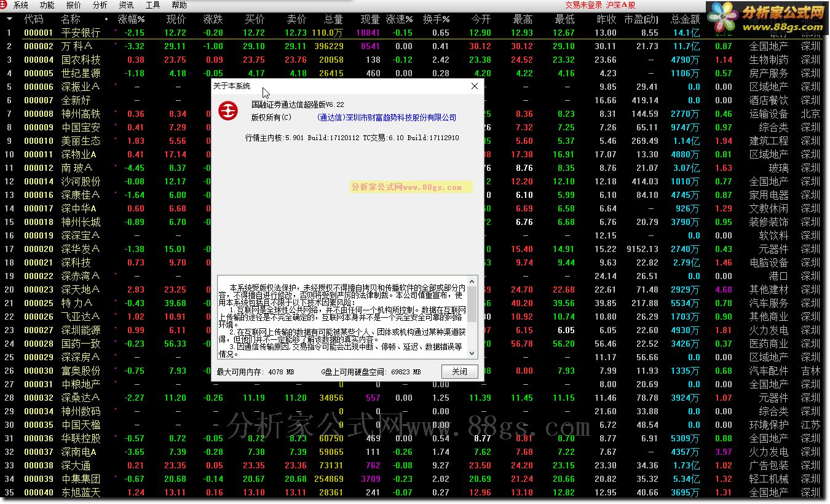The height and width of the screenshot is (504, 830).
Task: Select the 飞亚达A stock name
Action: coord(80,317)
